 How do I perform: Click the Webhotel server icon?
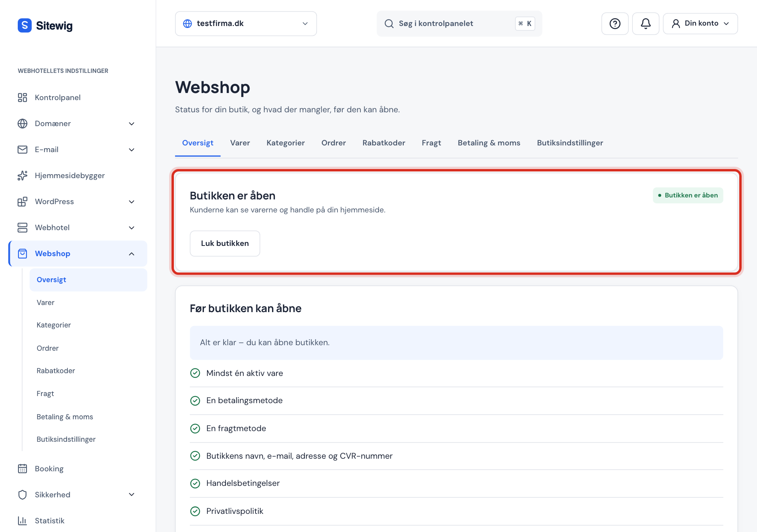point(22,227)
